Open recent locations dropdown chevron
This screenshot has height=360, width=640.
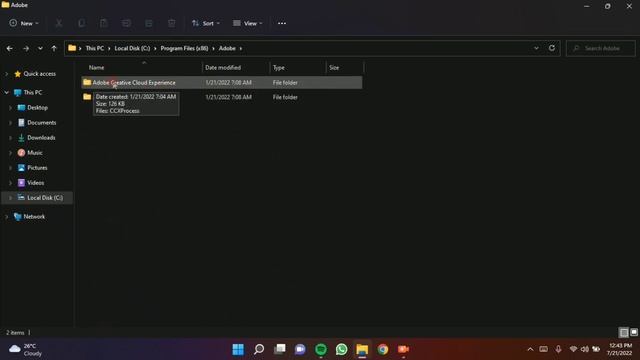tap(40, 48)
